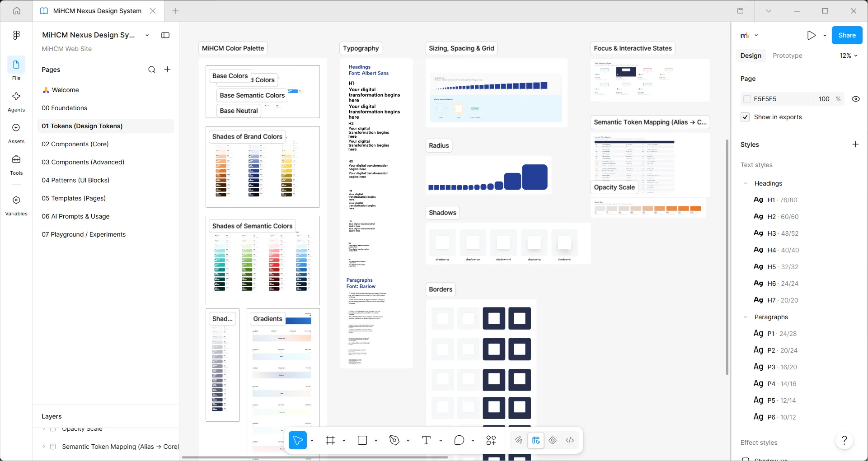
Task: Select the Rectangle shape tool
Action: (362, 440)
